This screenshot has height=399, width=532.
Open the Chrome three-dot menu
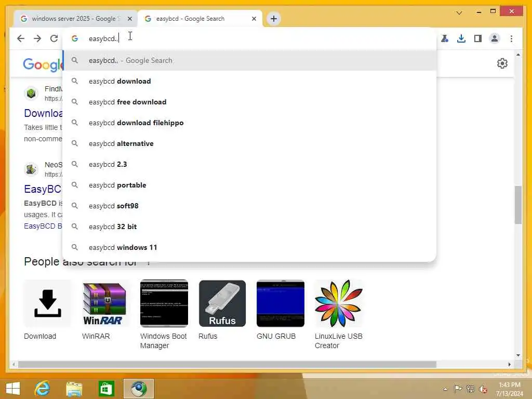(511, 38)
